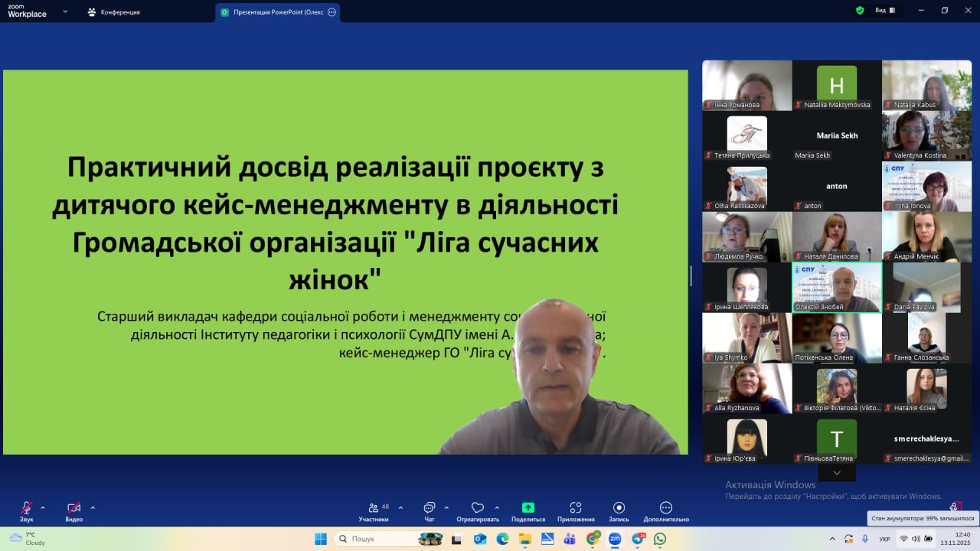Show more participants with gallery down arrow
Screen dimensions: 980x551
click(837, 473)
